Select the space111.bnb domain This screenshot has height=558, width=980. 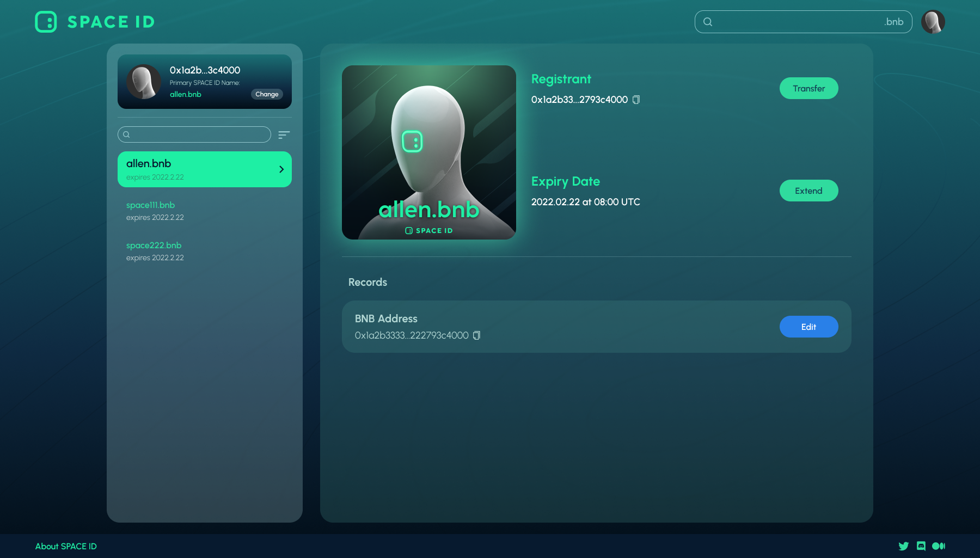click(151, 205)
